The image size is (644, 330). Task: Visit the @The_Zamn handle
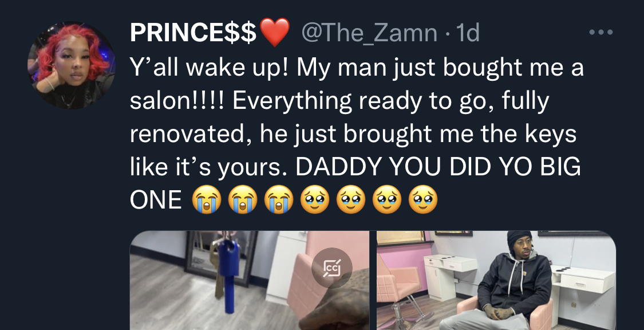(369, 33)
